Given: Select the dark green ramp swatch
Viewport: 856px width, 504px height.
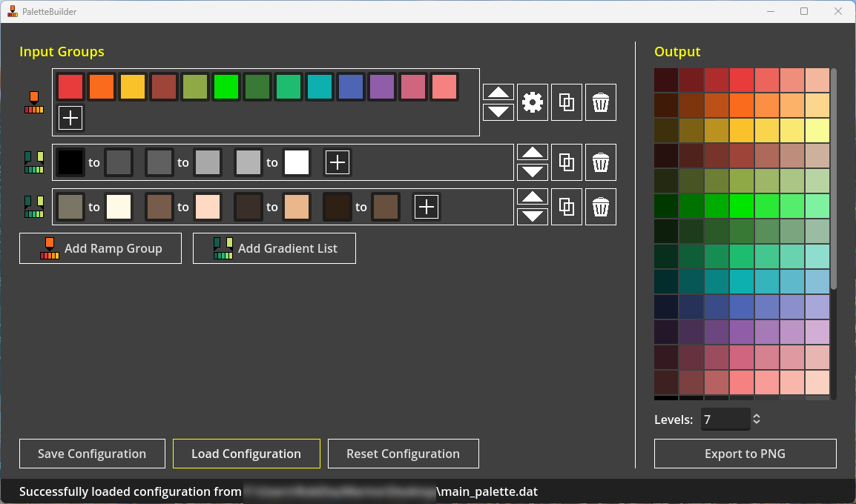Looking at the screenshot, I should (x=257, y=87).
